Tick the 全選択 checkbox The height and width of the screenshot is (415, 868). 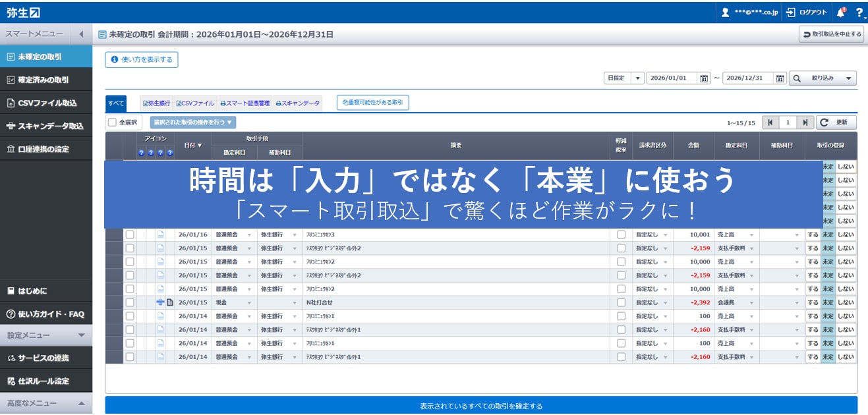pyautogui.click(x=112, y=123)
